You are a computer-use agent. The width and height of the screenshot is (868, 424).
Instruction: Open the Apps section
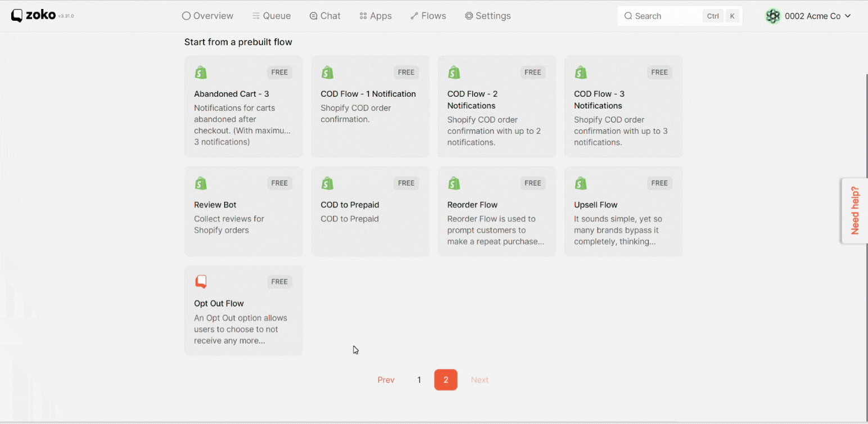pyautogui.click(x=376, y=16)
